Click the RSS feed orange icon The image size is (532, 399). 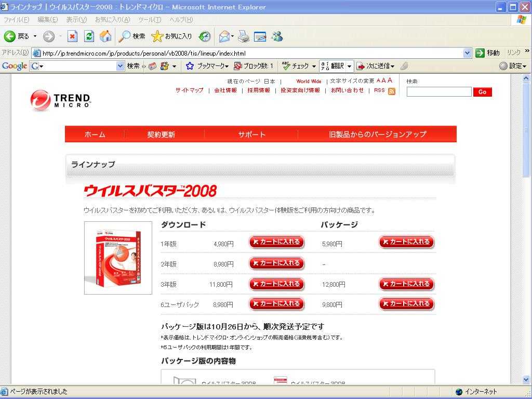coord(392,91)
